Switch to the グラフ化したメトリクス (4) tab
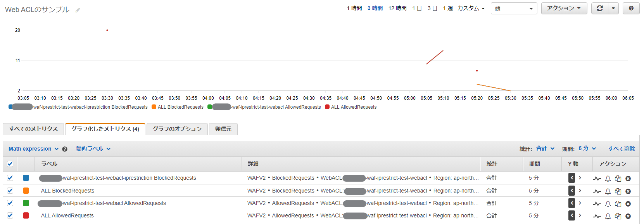Screen dimensions: 644x224 click(x=105, y=129)
